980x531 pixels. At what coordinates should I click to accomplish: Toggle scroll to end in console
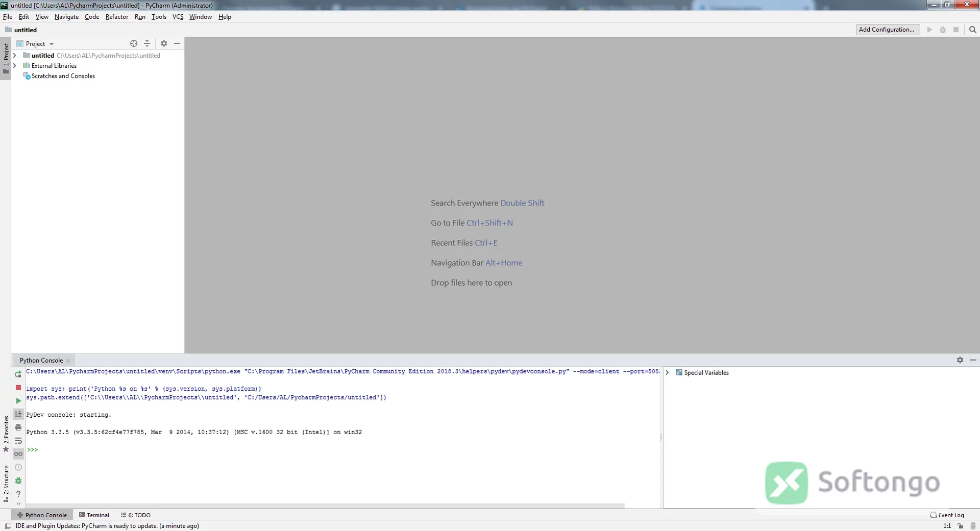[18, 414]
